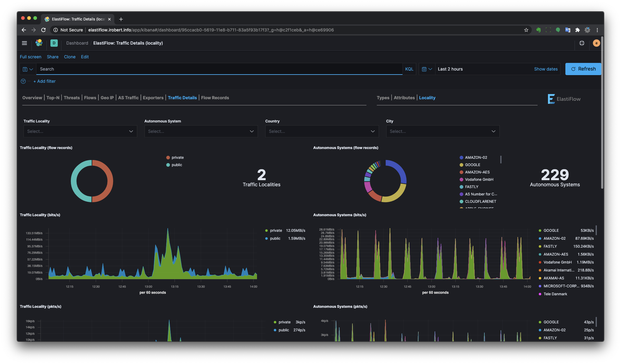Click Show dates
Image resolution: width=621 pixels, height=364 pixels.
(546, 69)
